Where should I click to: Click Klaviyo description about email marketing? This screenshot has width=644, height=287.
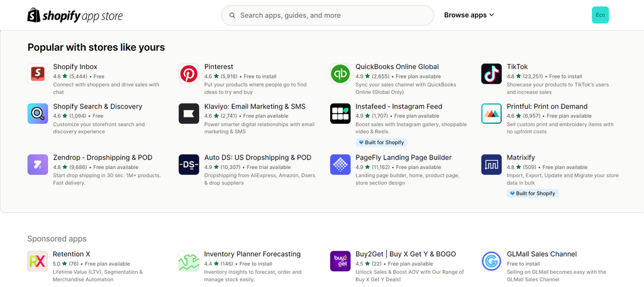(x=259, y=128)
